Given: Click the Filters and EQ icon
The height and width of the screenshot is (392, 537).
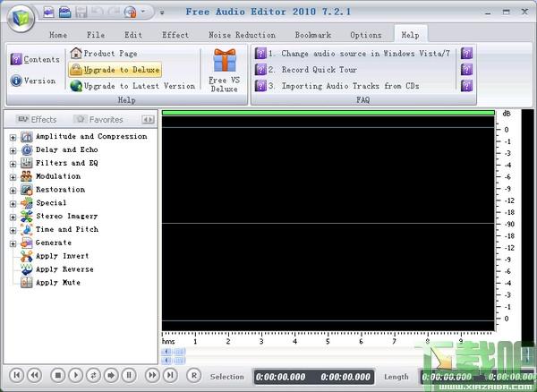Looking at the screenshot, I should pos(26,163).
